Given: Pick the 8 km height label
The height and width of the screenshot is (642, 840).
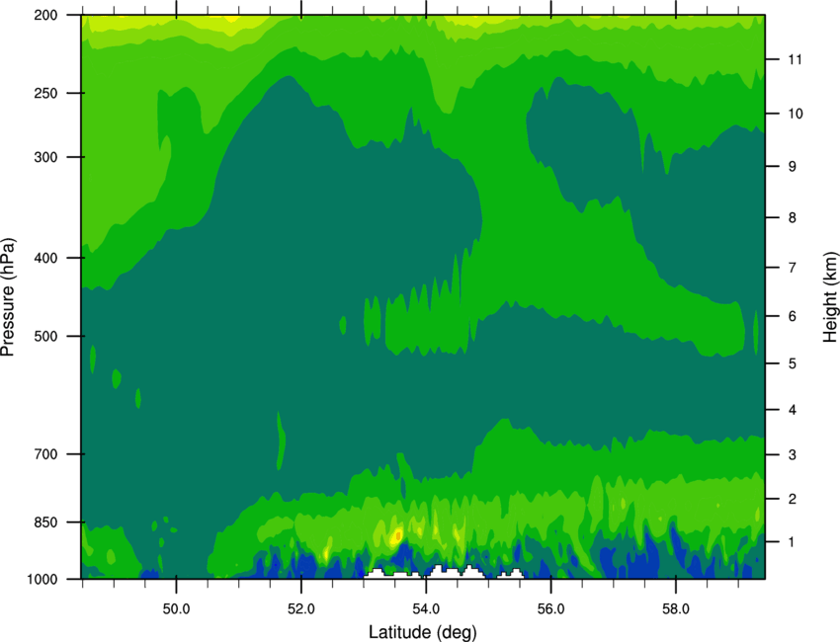Looking at the screenshot, I should [793, 218].
